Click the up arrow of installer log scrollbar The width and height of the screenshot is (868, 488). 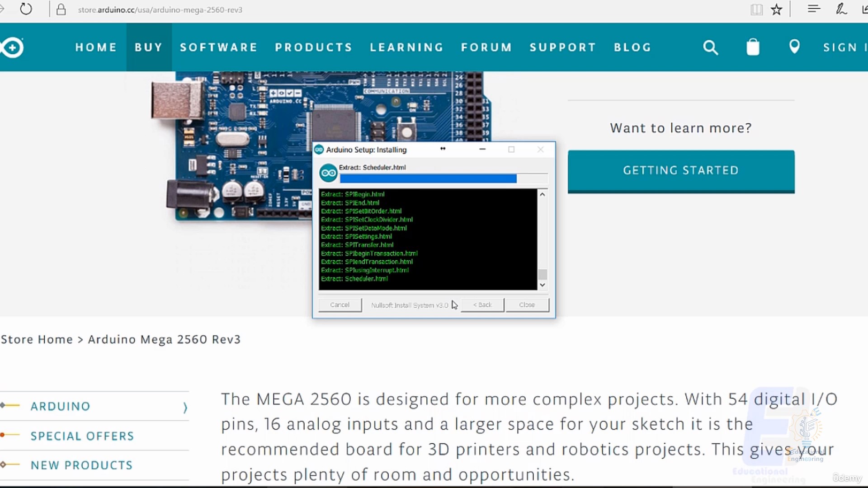(x=542, y=194)
